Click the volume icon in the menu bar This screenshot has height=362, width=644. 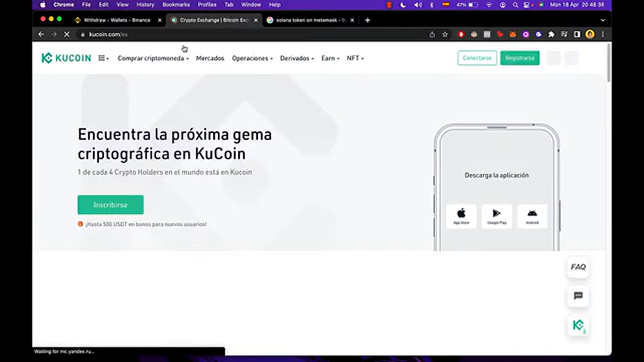coord(418,5)
